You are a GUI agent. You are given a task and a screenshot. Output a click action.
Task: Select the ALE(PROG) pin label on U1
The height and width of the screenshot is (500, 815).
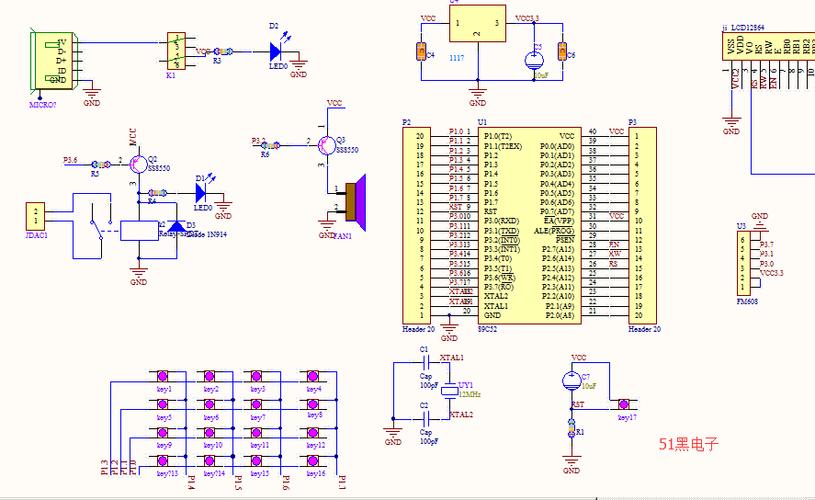point(554,230)
